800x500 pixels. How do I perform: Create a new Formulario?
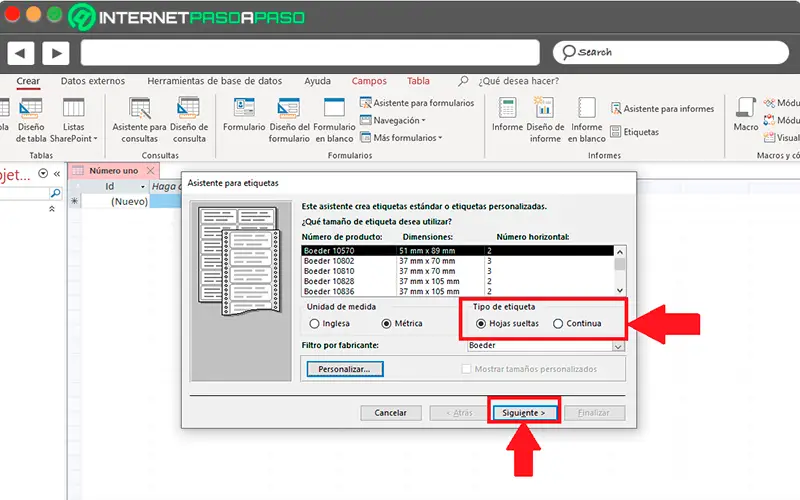pos(244,115)
